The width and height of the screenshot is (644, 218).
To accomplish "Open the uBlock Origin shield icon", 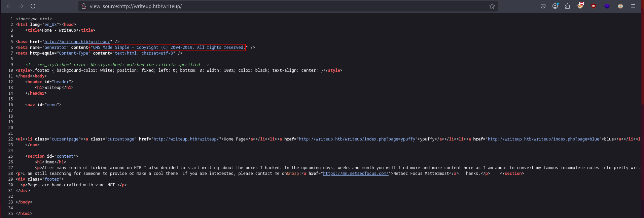I will click(x=594, y=6).
